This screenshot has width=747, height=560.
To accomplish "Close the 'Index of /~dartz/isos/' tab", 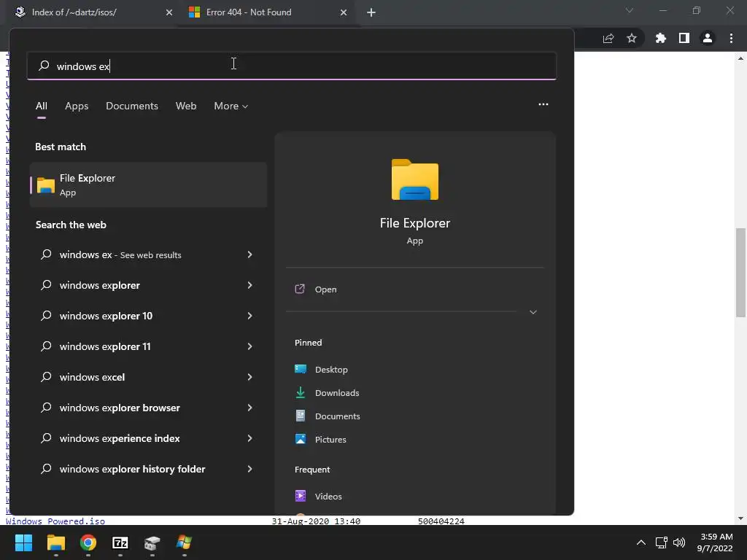I will (169, 12).
